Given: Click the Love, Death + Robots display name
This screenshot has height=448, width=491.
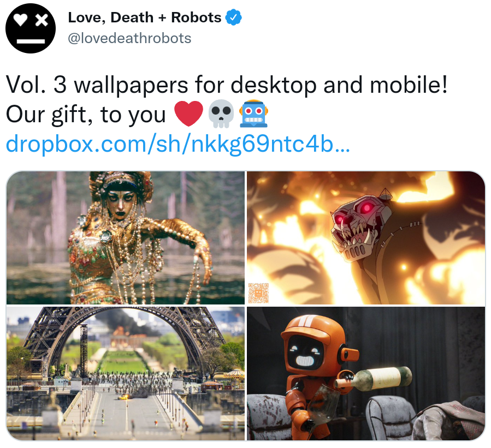Looking at the screenshot, I should pyautogui.click(x=145, y=17).
